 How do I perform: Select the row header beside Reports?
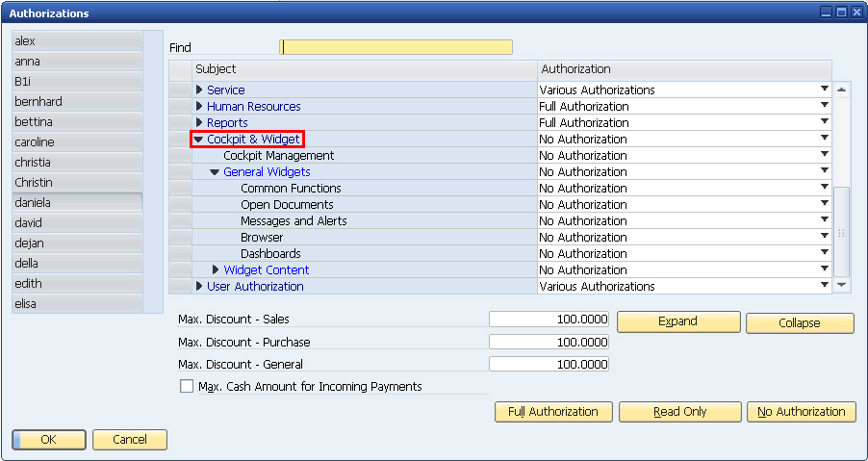coord(180,123)
